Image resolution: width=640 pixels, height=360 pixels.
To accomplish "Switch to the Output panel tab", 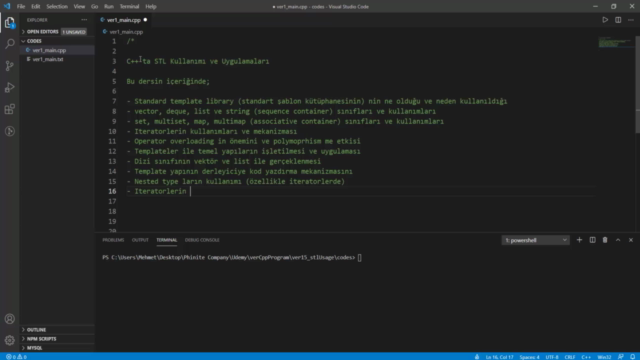I will 140,240.
